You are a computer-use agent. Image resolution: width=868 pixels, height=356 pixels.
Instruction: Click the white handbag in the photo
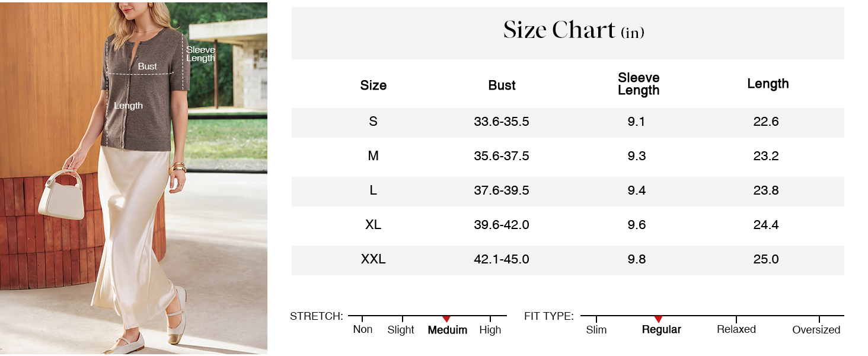click(62, 196)
